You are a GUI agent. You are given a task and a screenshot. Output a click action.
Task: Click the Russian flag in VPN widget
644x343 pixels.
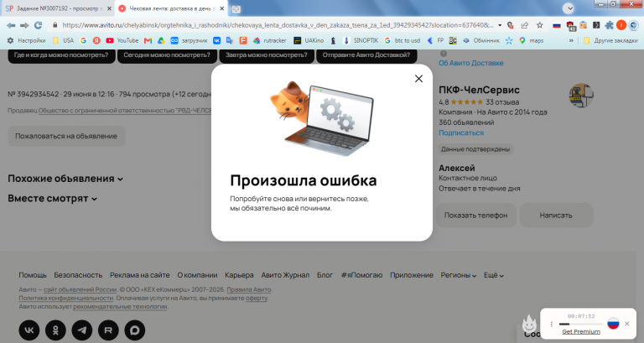click(x=613, y=323)
